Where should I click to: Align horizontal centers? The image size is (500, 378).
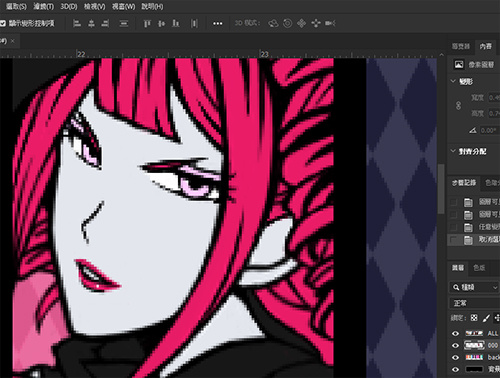coord(91,23)
